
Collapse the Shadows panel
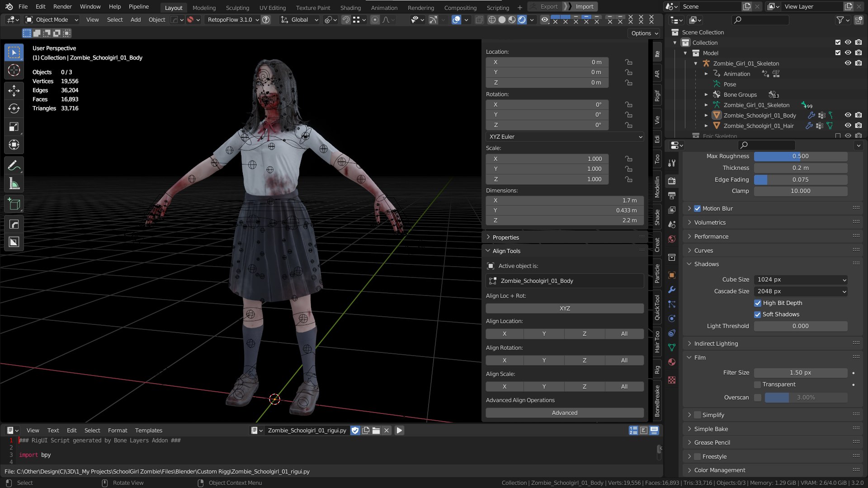[706, 264]
